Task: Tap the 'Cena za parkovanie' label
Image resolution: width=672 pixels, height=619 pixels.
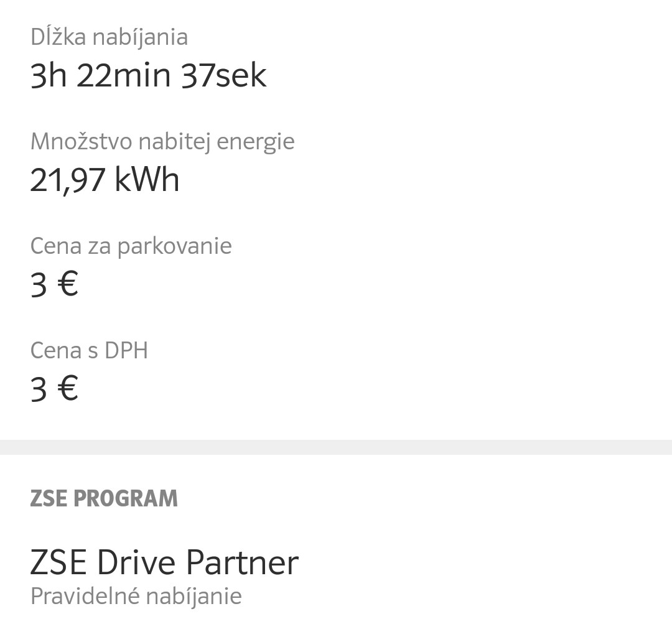Action: click(x=131, y=246)
